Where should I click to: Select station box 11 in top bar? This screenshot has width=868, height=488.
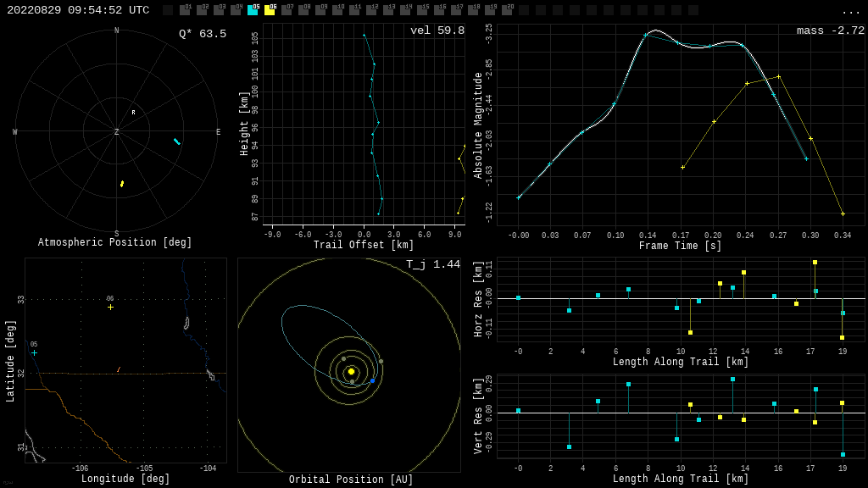point(354,10)
